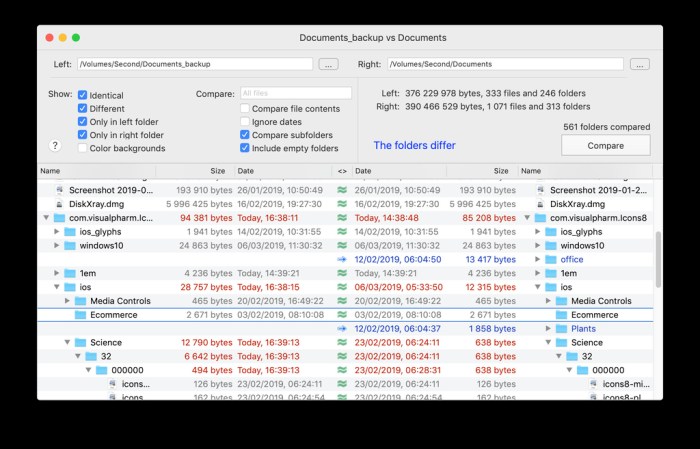Collapse left ios folder
700x449 pixels.
(57, 287)
